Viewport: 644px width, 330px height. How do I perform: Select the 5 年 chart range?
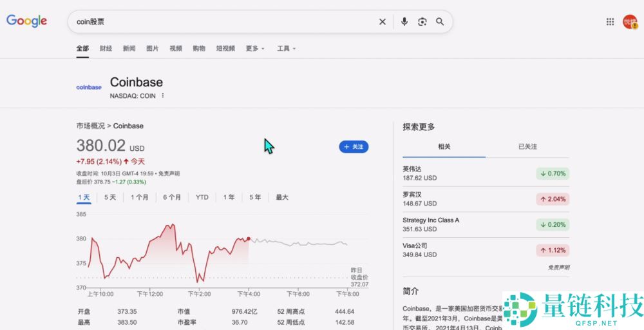[x=255, y=197]
